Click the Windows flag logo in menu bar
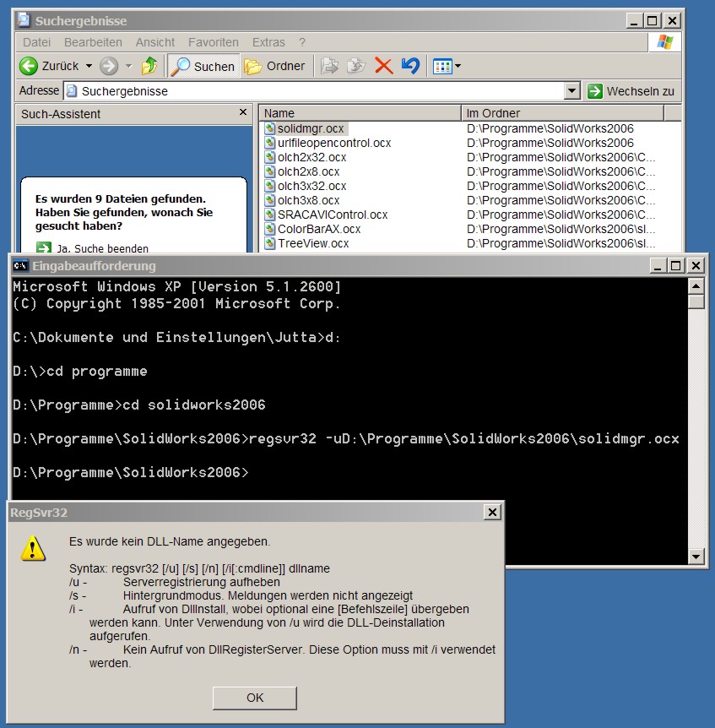The image size is (715, 728). coord(664,42)
